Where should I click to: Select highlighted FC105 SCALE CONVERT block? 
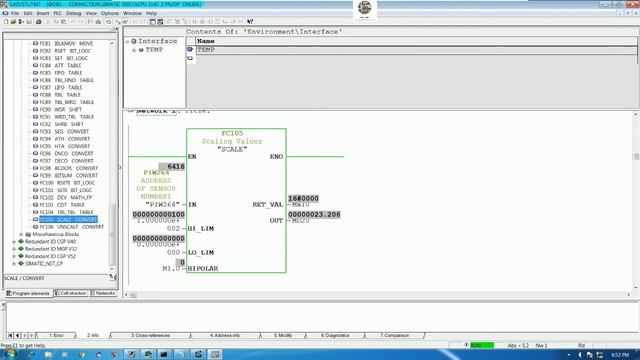[68, 220]
